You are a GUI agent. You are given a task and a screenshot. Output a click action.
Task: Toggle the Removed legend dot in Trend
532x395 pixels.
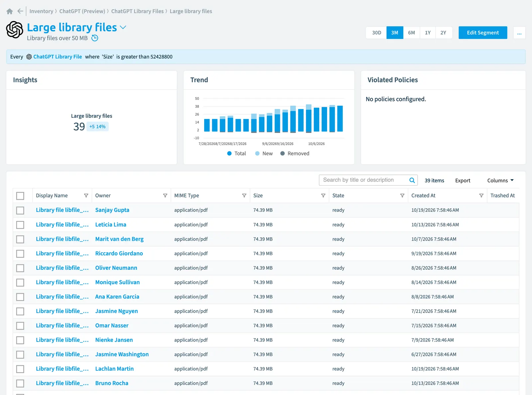(283, 153)
